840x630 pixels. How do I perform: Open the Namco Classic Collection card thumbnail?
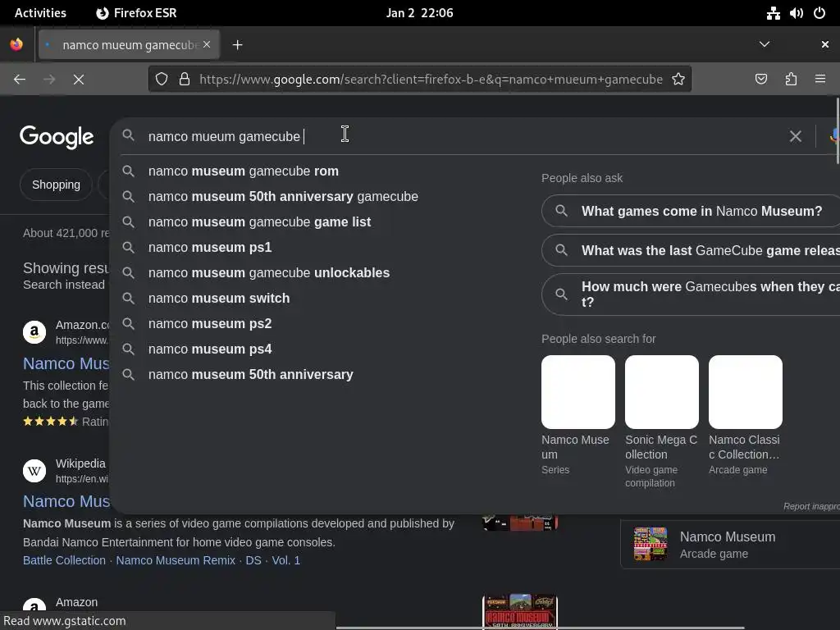pyautogui.click(x=745, y=392)
